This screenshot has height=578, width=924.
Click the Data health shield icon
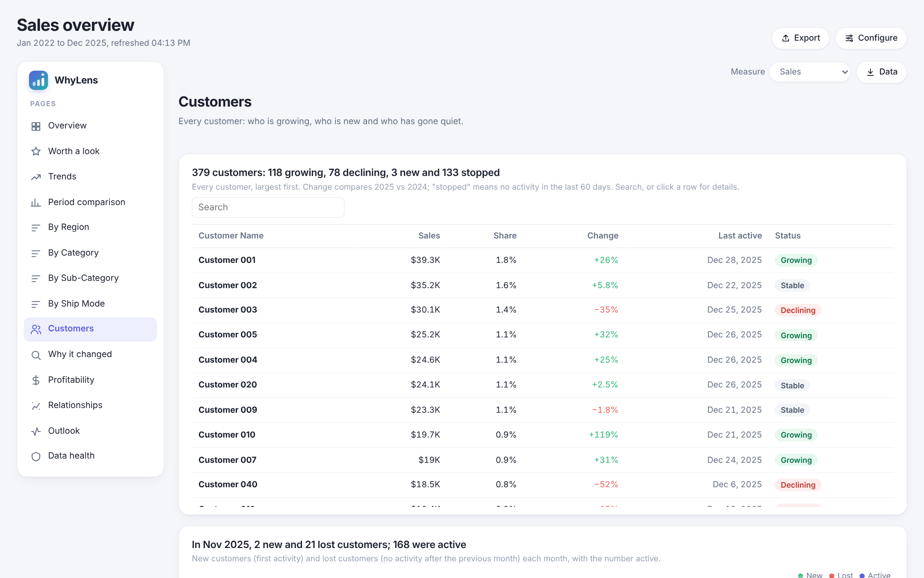(36, 456)
